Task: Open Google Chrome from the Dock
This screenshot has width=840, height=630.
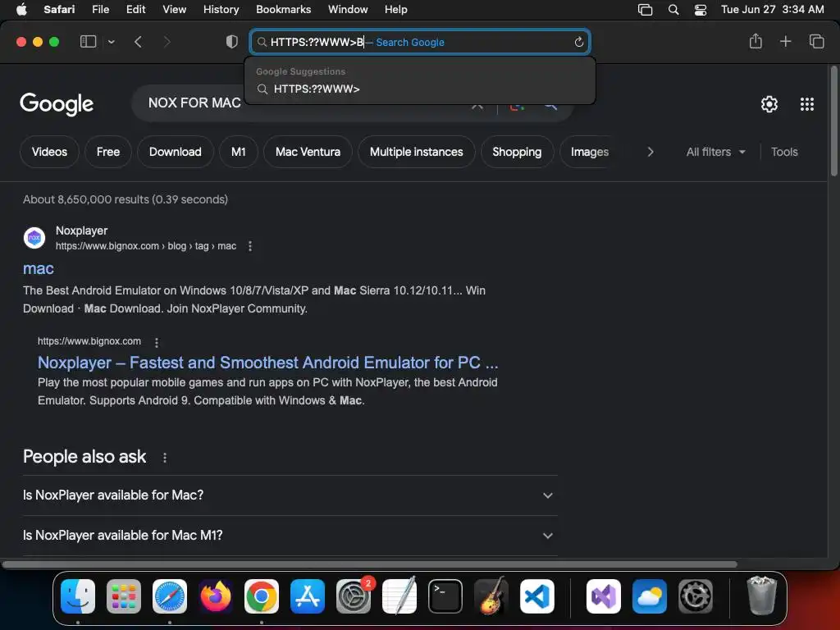Action: pos(262,596)
